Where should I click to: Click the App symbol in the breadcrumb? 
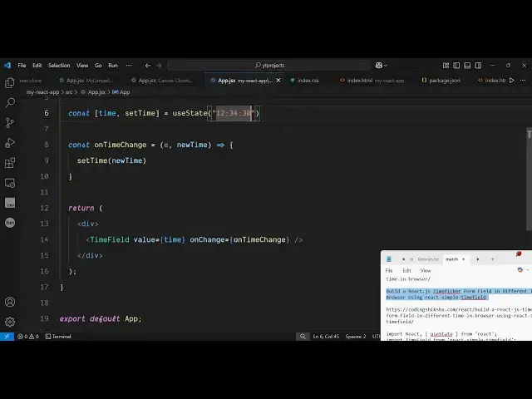121,92
